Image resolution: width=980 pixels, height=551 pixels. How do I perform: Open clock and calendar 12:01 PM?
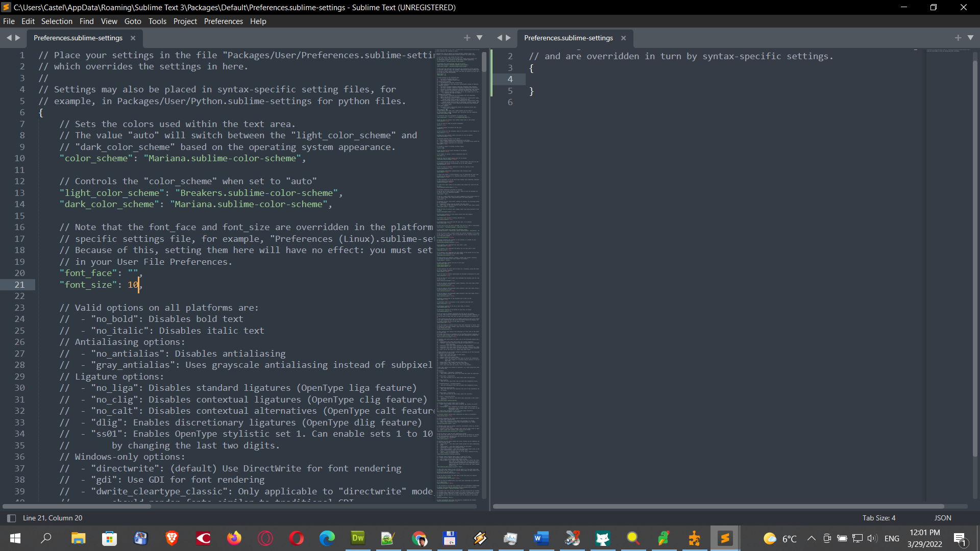[x=925, y=538]
